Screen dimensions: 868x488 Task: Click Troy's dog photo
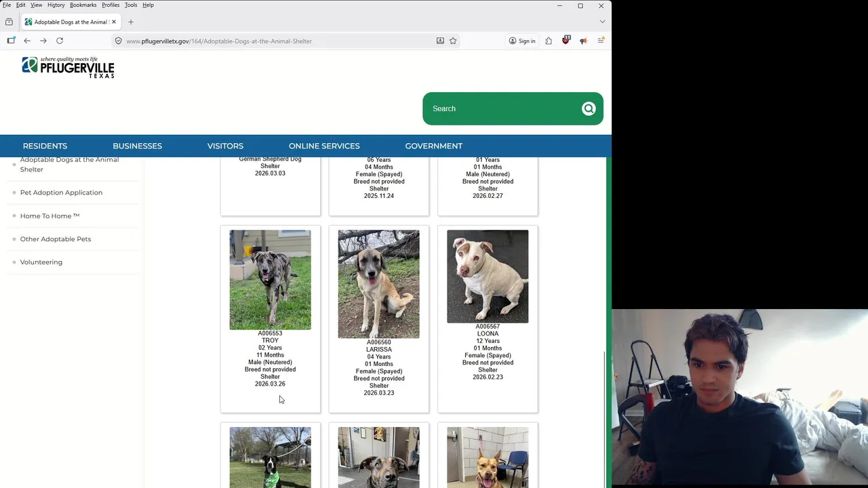point(270,280)
